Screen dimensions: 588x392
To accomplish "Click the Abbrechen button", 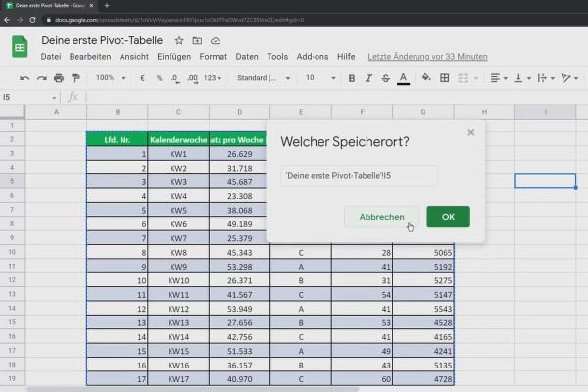I will (381, 217).
